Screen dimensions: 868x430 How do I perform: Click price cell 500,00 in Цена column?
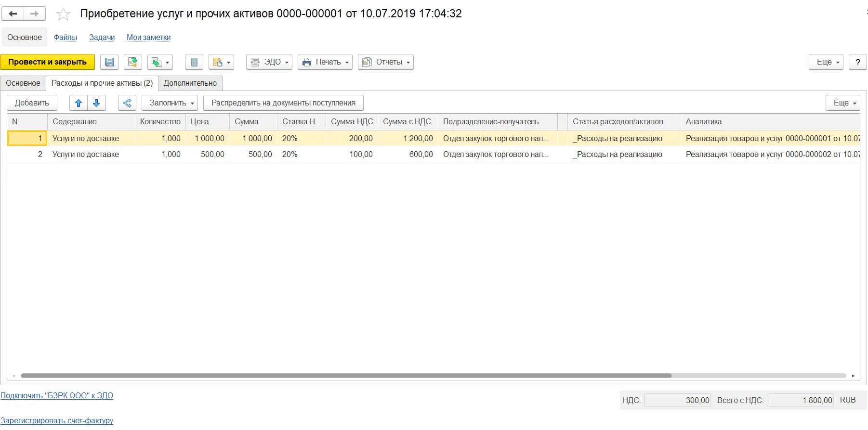208,155
